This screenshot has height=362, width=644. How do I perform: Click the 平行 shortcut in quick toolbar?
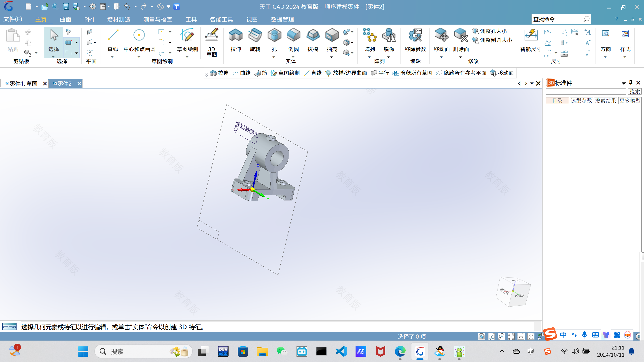380,73
